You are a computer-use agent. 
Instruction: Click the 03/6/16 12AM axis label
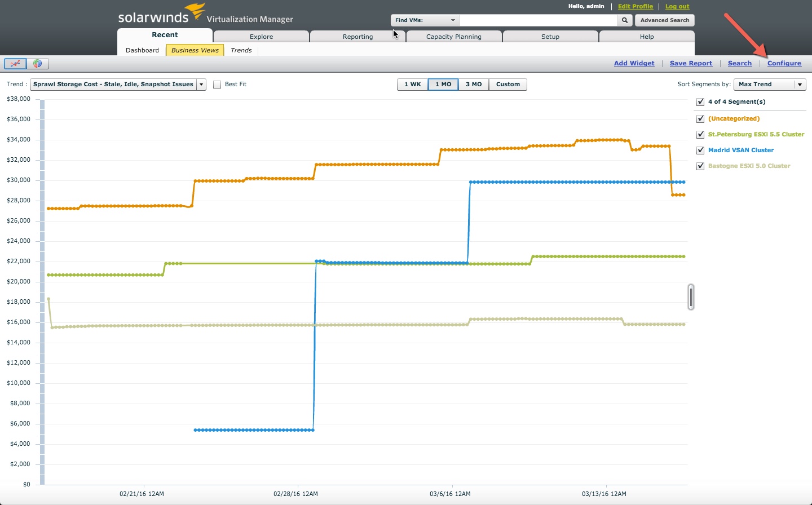pos(450,494)
